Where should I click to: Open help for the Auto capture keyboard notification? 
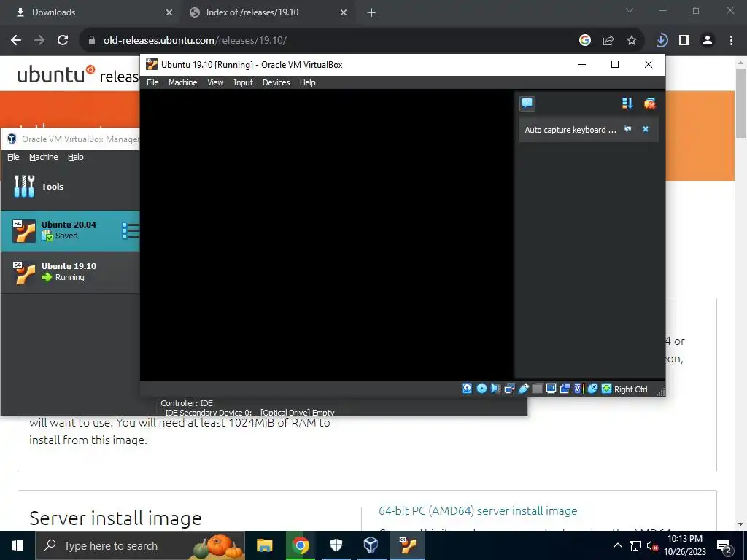628,129
